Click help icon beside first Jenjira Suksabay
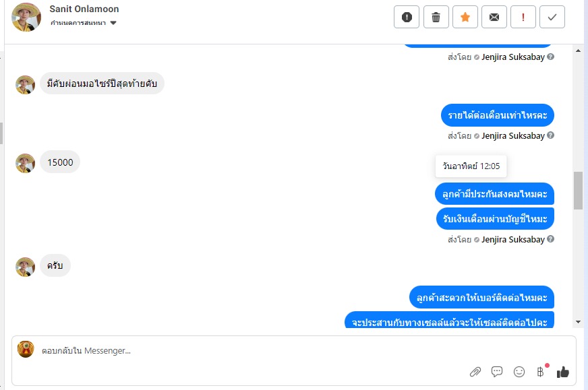This screenshot has width=588, height=390. point(550,57)
